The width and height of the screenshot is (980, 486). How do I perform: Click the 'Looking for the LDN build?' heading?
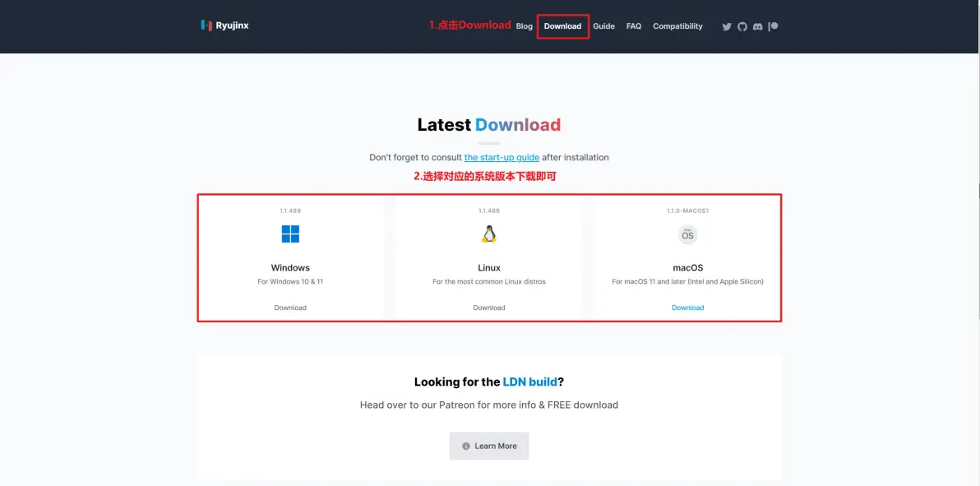pyautogui.click(x=488, y=382)
